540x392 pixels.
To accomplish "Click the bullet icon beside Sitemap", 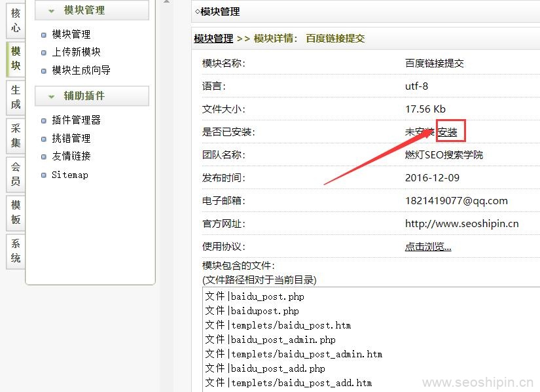I will point(44,175).
